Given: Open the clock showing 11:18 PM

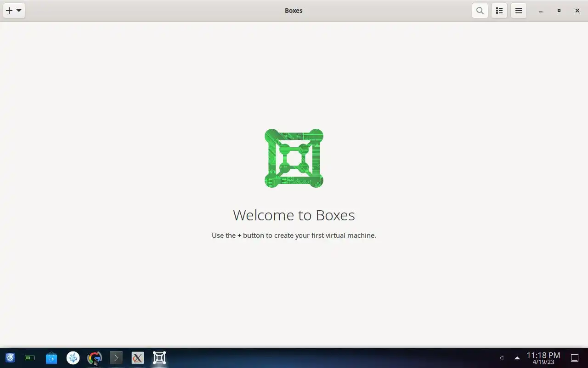Looking at the screenshot, I should click(x=543, y=358).
